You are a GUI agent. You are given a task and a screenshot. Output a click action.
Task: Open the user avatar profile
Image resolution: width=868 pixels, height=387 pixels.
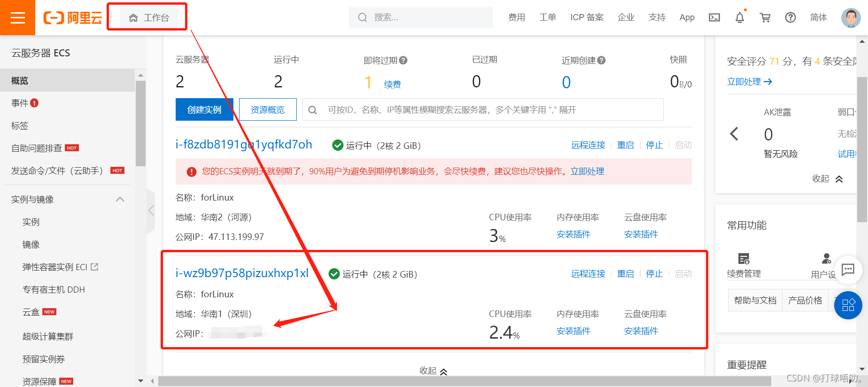point(851,18)
